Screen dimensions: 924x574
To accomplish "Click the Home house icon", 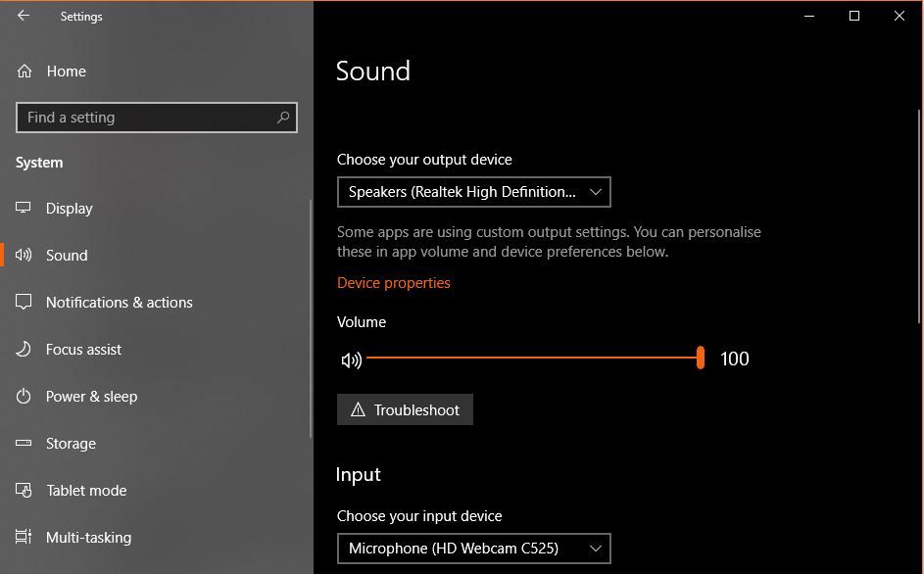I will (x=24, y=71).
